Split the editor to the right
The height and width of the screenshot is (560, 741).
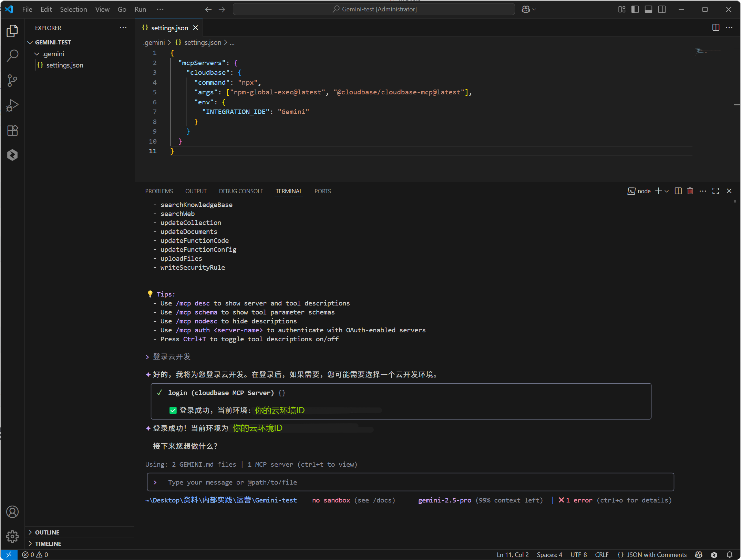coord(716,28)
